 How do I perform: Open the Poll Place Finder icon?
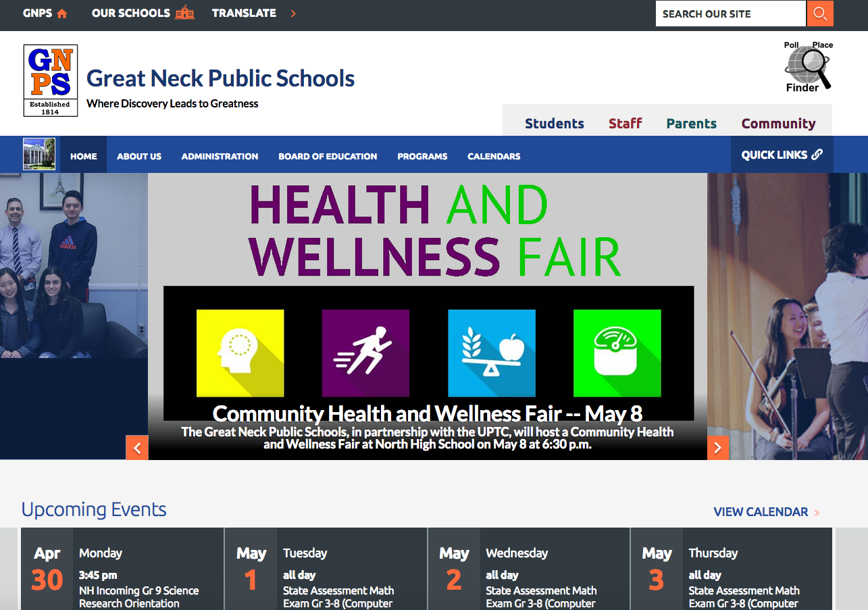808,67
